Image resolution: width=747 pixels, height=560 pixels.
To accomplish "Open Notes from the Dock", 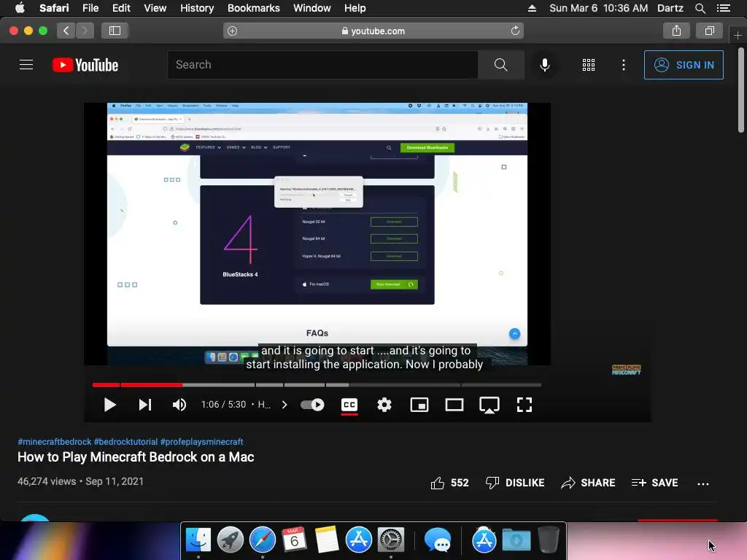I will [326, 540].
